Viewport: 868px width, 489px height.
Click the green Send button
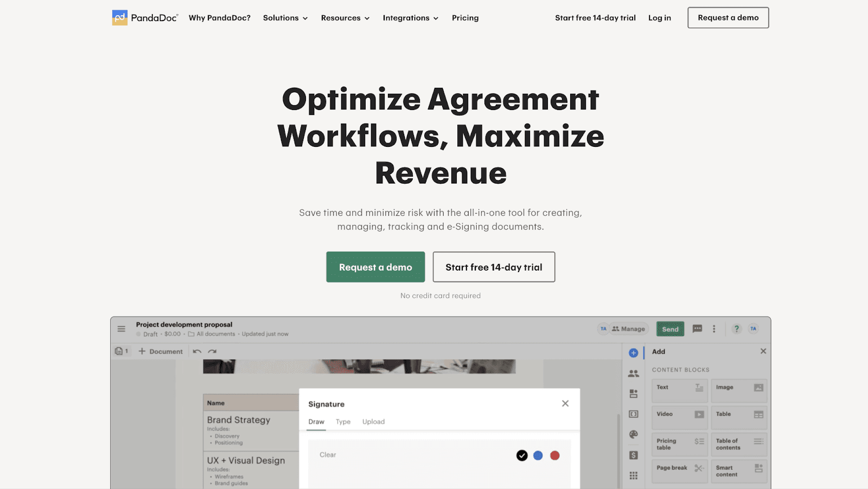click(671, 329)
